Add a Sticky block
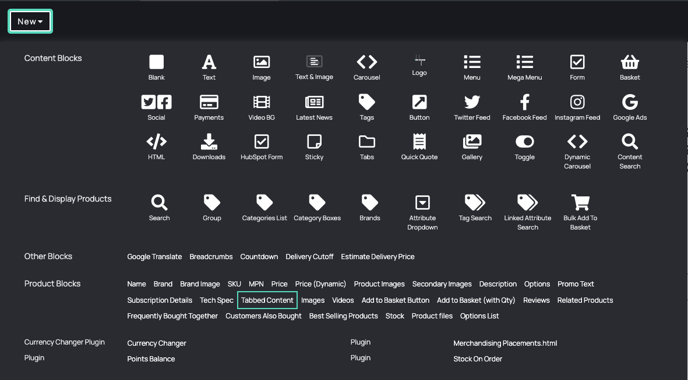Image resolution: width=688 pixels, height=380 pixels. coord(314,147)
